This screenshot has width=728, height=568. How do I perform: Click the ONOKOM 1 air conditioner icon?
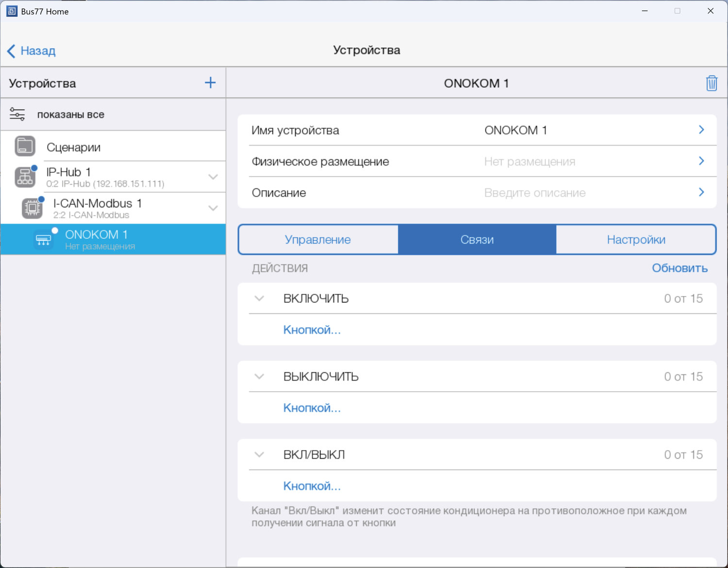(43, 239)
